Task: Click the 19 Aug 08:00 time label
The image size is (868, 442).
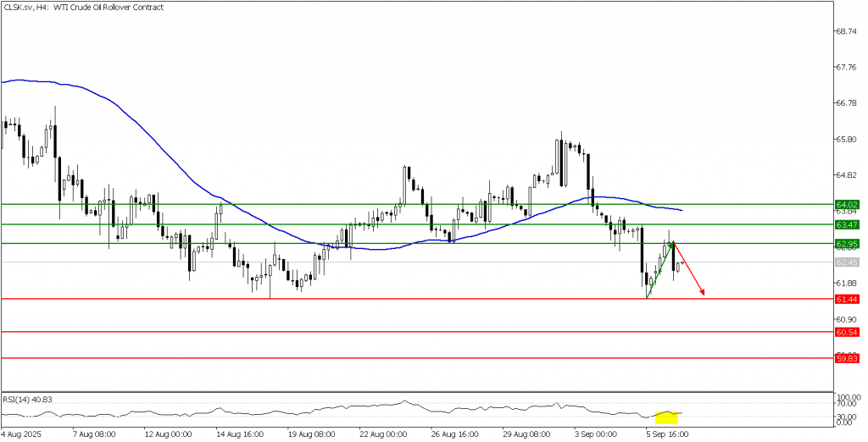Action: (312, 434)
